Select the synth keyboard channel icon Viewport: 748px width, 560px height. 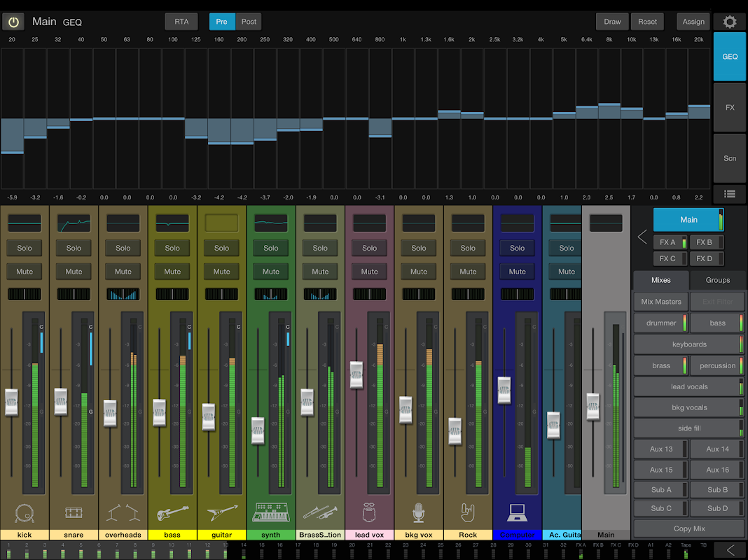[x=270, y=512]
